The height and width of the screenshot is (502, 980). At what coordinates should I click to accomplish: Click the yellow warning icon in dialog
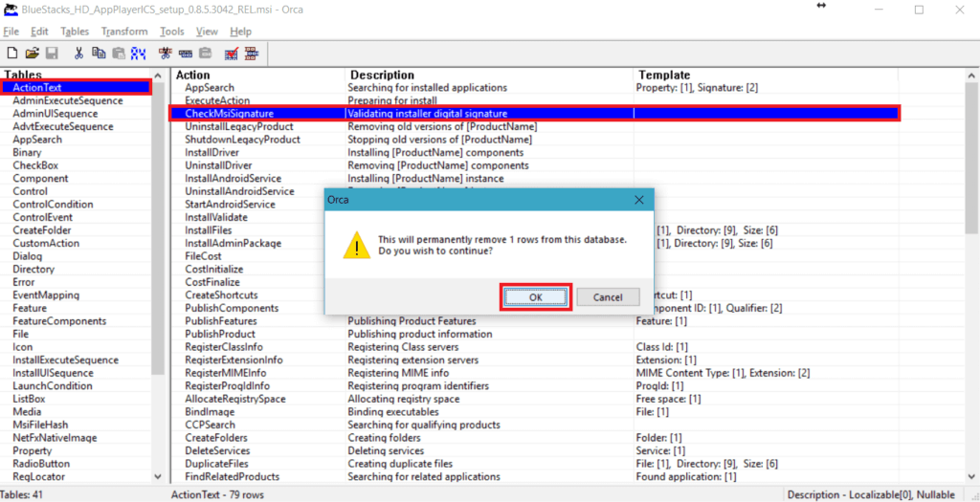[355, 246]
